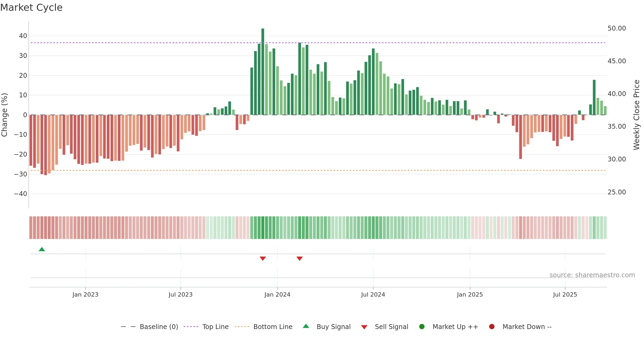Click the −10 change axis label
644x362 pixels.
pos(21,135)
